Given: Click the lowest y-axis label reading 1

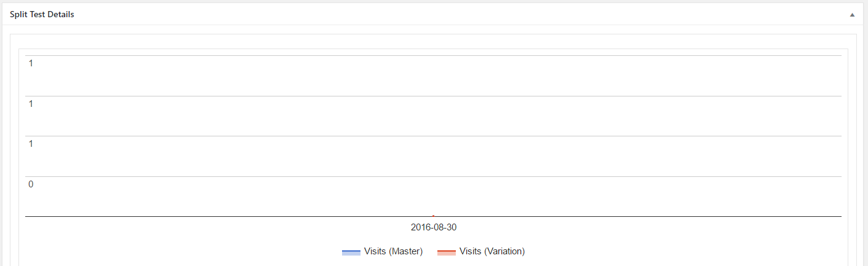Looking at the screenshot, I should (31, 144).
